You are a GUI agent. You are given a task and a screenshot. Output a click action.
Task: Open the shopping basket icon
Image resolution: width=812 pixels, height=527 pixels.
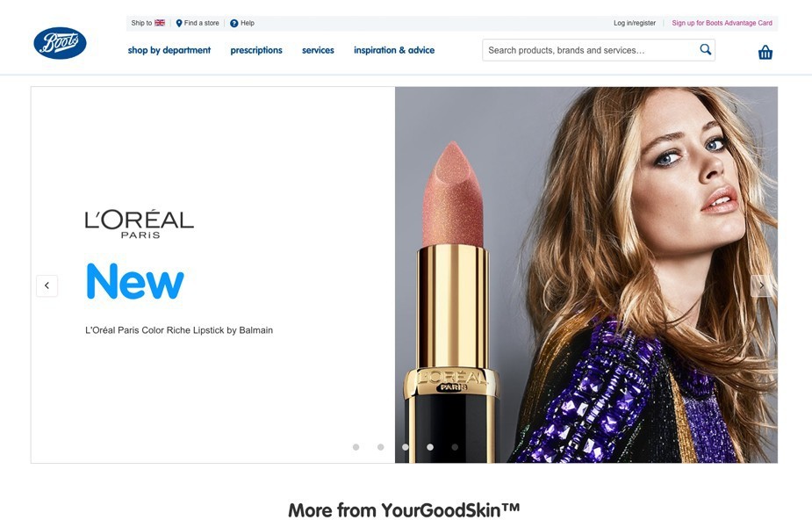(x=765, y=53)
